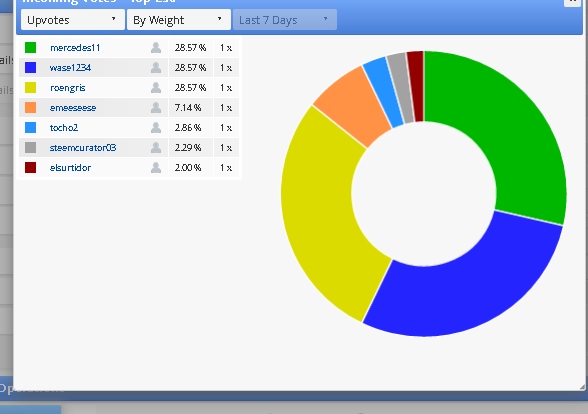Open the wase1234 account link
The height and width of the screenshot is (414, 588).
coord(70,68)
